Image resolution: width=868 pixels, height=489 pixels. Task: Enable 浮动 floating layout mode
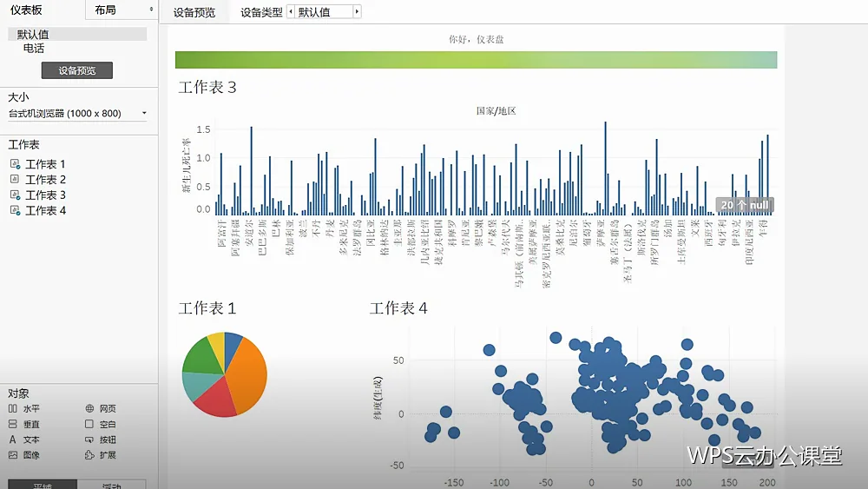(112, 486)
